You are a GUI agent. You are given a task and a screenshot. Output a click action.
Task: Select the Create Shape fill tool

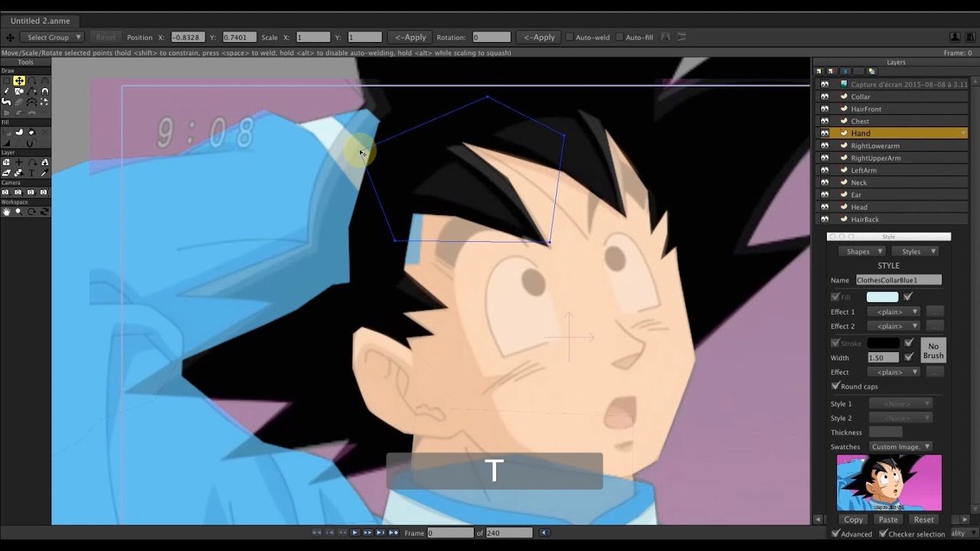pyautogui.click(x=19, y=132)
